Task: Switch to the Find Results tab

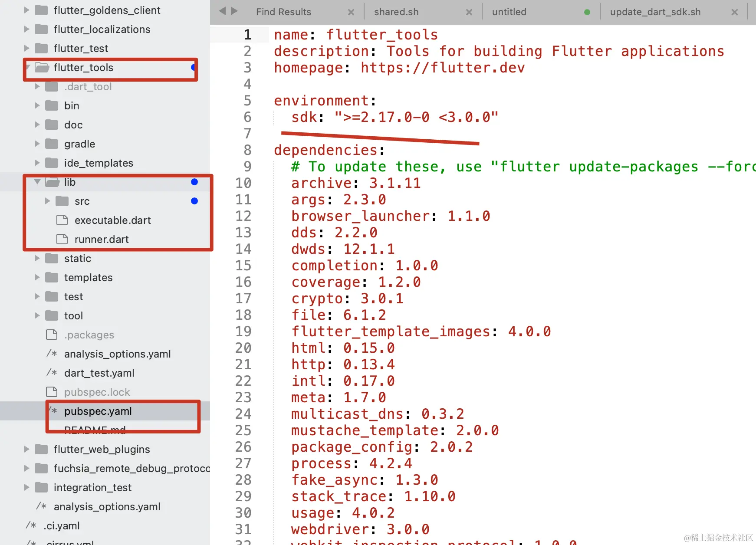Action: click(283, 12)
